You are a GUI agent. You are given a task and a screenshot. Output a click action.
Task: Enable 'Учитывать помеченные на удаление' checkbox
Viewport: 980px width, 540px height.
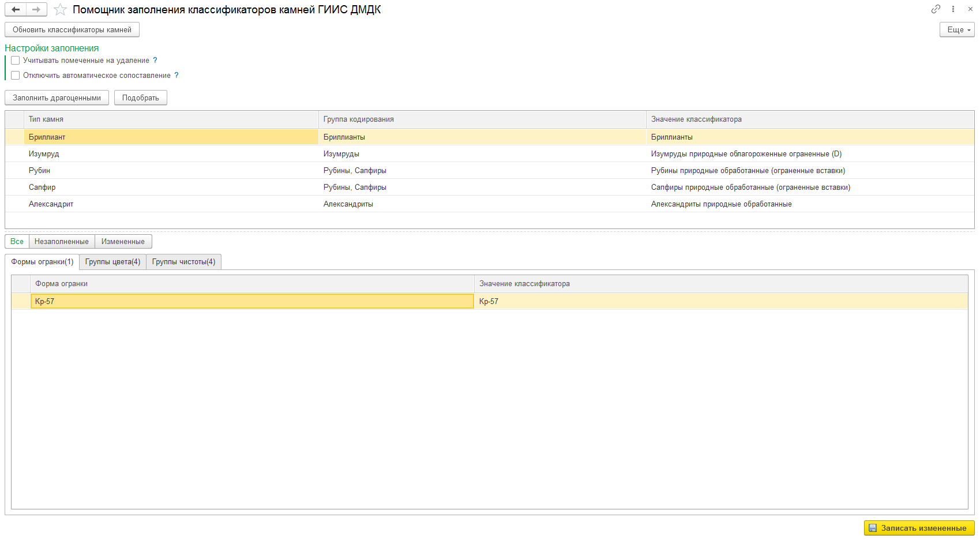pos(16,60)
